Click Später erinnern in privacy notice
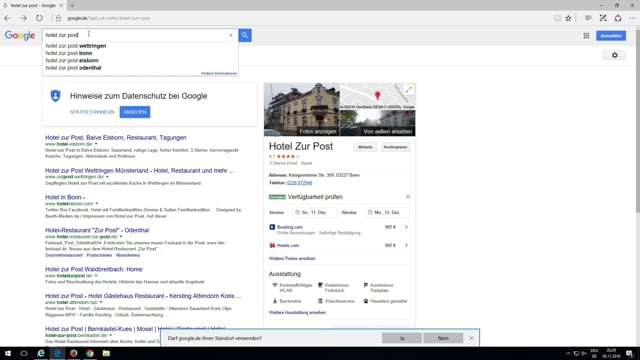 point(92,112)
